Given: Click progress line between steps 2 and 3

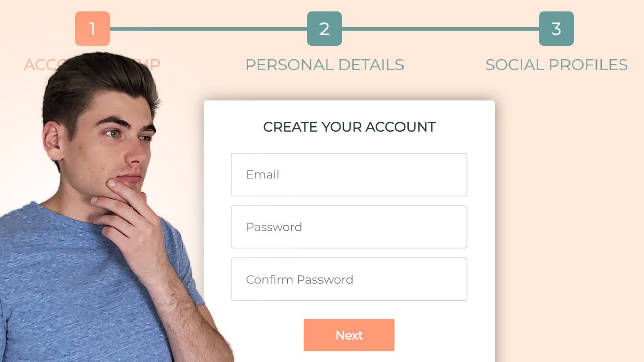Looking at the screenshot, I should 440,29.
